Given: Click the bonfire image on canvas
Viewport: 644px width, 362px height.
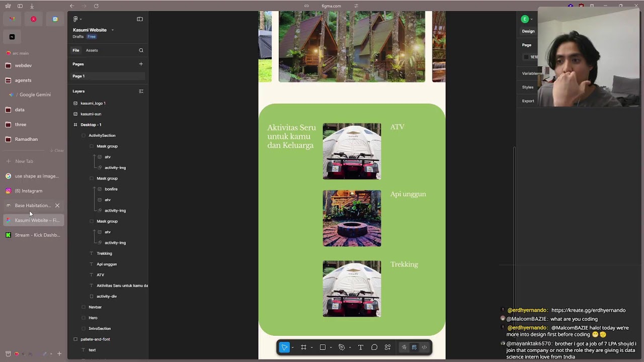Looking at the screenshot, I should pyautogui.click(x=352, y=218).
